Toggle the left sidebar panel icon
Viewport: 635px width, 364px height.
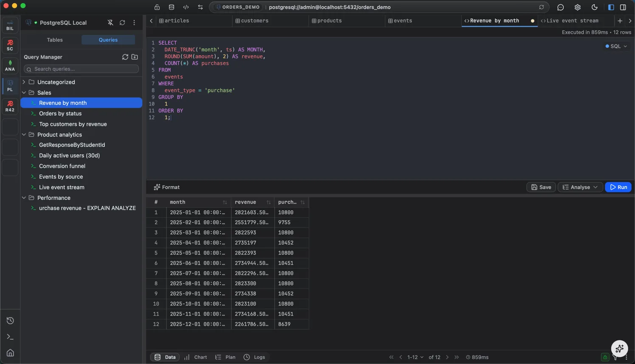[x=611, y=7]
